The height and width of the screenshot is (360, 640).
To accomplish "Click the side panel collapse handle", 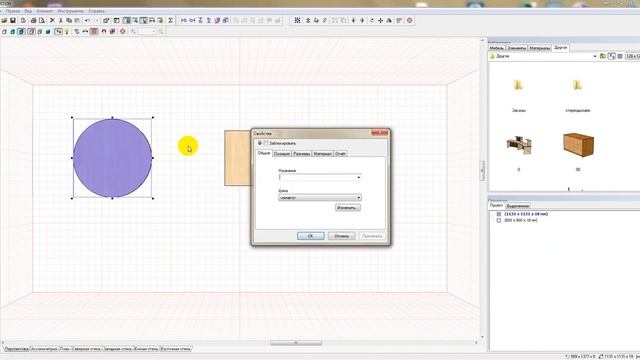I will coord(482,170).
